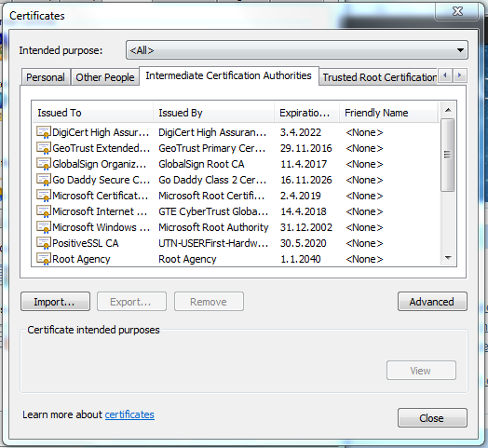Open Advanced options

click(x=432, y=302)
